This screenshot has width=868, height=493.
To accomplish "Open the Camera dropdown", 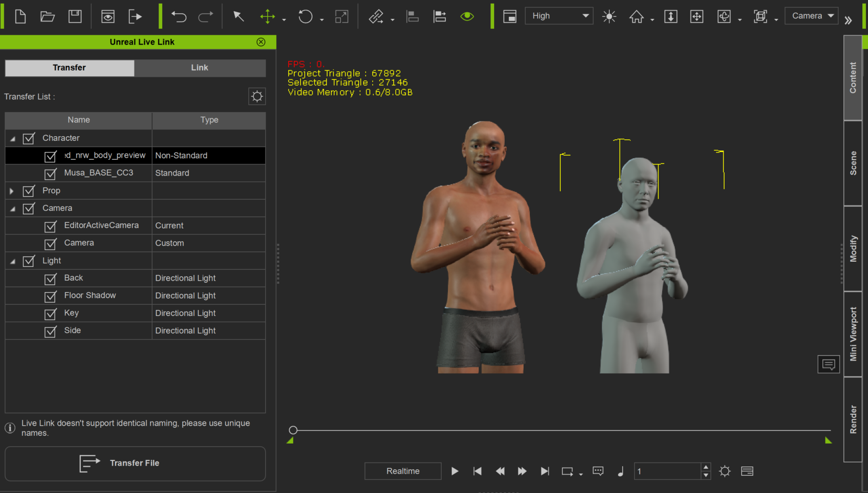I will (811, 16).
